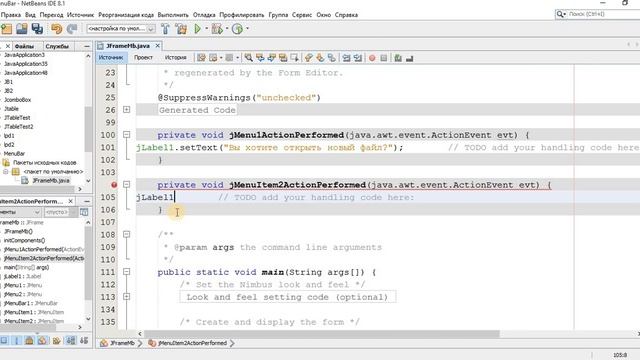
Task: Click the Undo arrow icon
Action: click(x=56, y=29)
